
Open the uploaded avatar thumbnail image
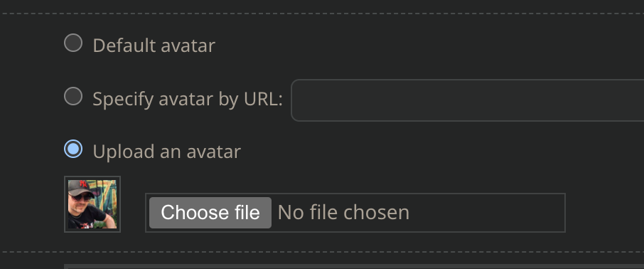click(92, 204)
